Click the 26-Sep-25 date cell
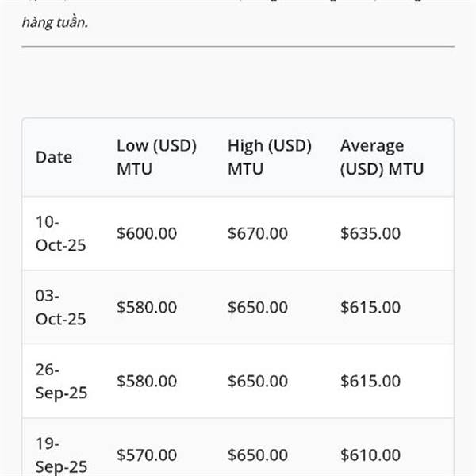Image resolution: width=476 pixels, height=476 pixels. tap(61, 381)
